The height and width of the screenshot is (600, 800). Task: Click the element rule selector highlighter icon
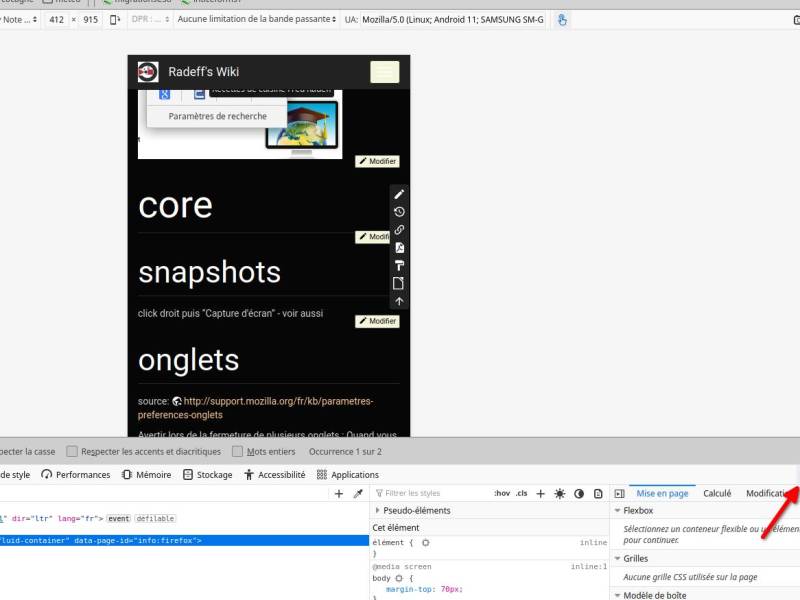tap(426, 543)
